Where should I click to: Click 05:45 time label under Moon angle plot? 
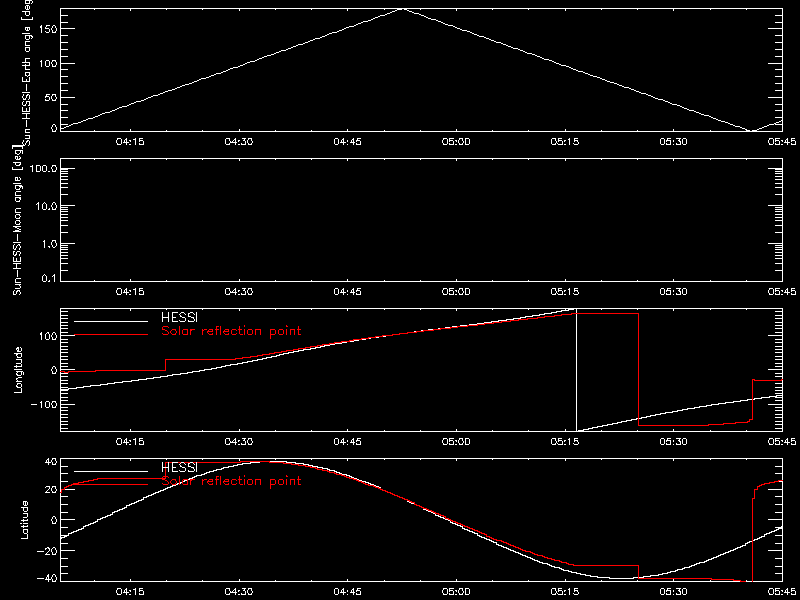click(x=782, y=291)
